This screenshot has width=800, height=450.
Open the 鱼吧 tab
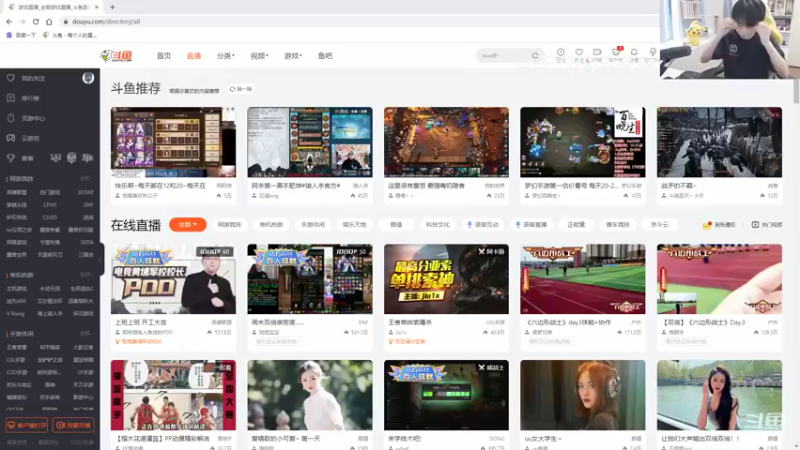click(x=325, y=56)
